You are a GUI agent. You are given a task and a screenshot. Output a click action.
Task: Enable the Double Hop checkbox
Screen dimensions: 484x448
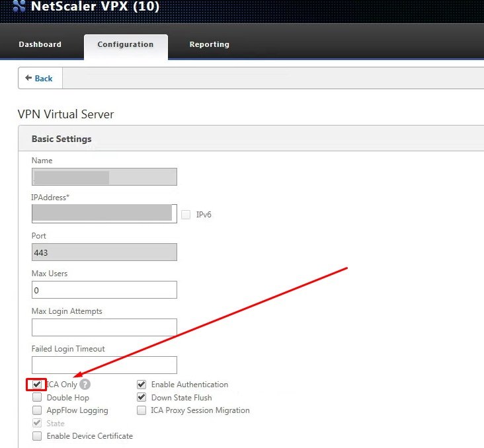(37, 398)
